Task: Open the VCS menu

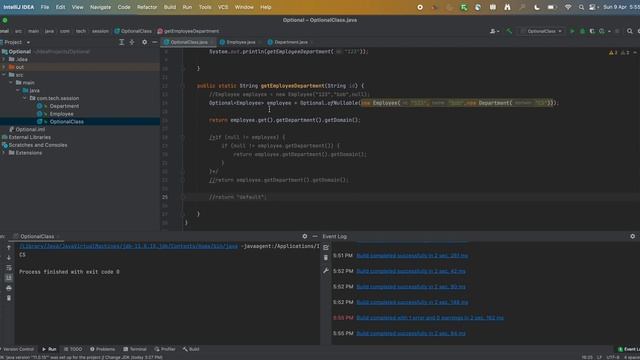Action: 223,7
